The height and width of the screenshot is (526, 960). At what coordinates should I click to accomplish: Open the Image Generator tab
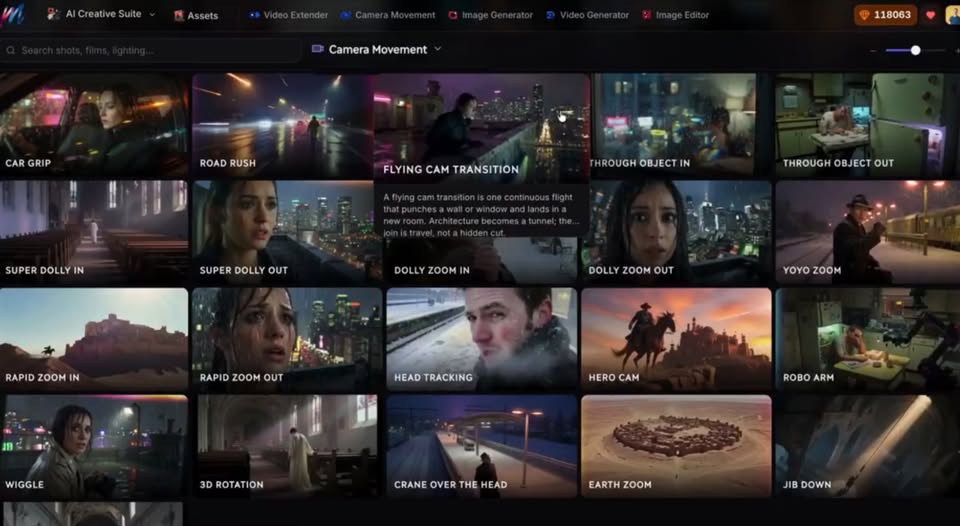pyautogui.click(x=490, y=15)
